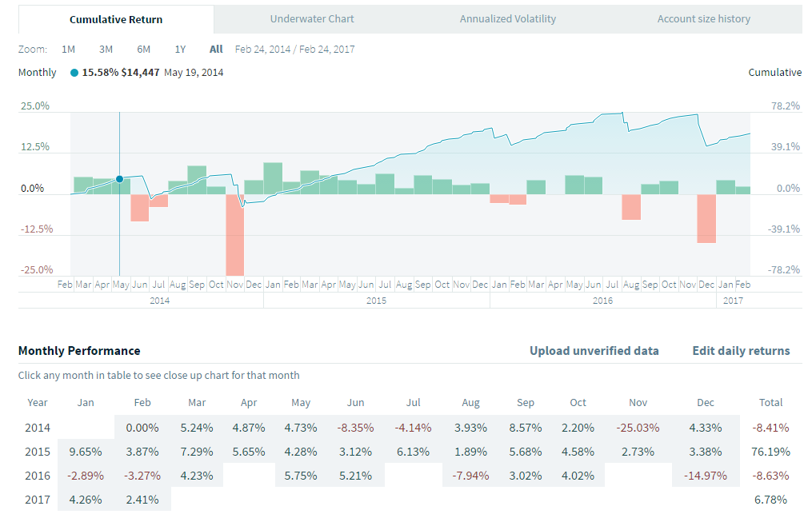Select the Account size history tab
Viewport: 812px width, 526px height.
point(703,18)
